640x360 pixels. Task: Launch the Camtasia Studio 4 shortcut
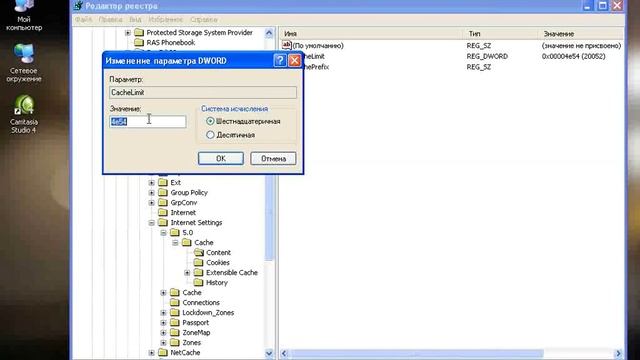pyautogui.click(x=24, y=114)
